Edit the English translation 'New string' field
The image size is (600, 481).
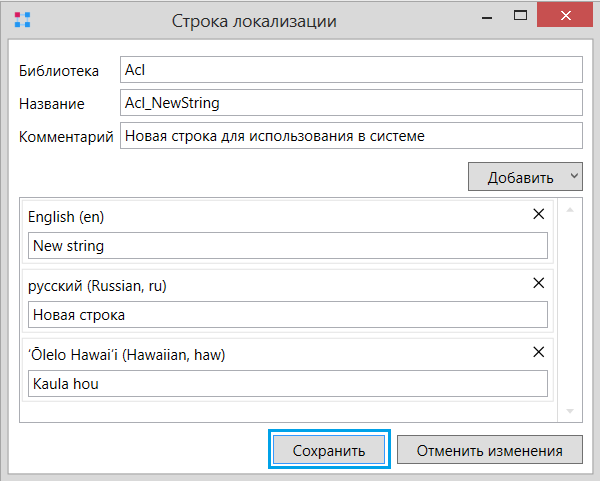288,245
